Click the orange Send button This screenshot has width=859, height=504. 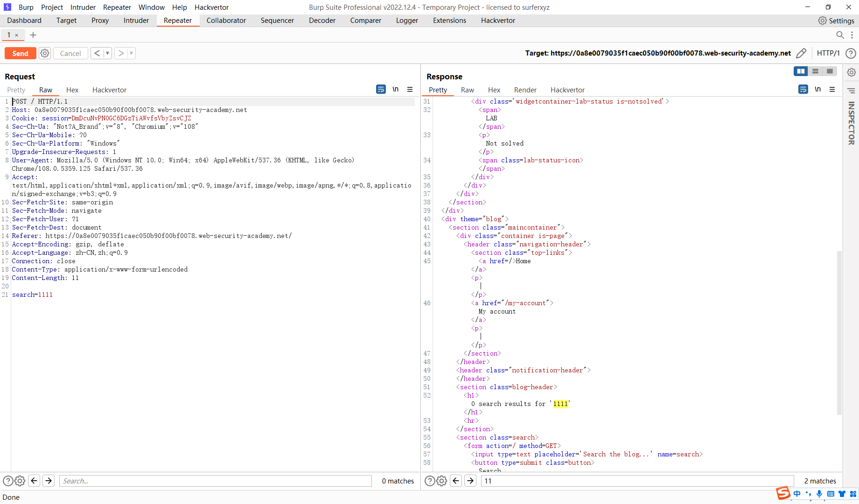click(x=20, y=53)
